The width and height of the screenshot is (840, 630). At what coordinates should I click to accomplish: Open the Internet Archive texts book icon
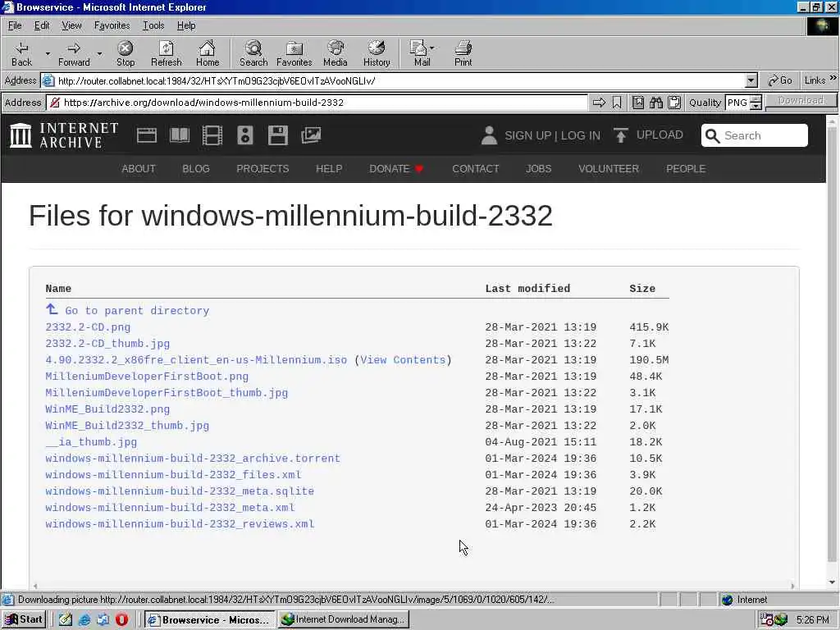[x=180, y=135]
